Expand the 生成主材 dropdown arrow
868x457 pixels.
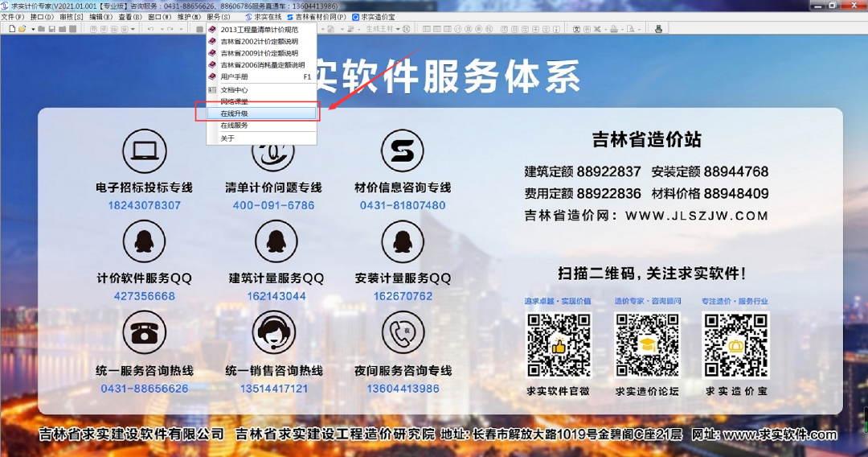point(398,29)
